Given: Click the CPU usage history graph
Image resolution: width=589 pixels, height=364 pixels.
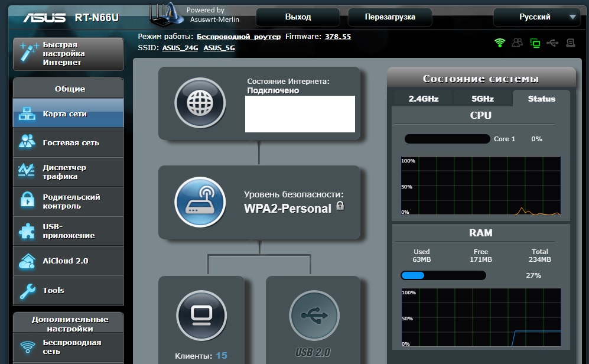Looking at the screenshot, I should point(481,186).
